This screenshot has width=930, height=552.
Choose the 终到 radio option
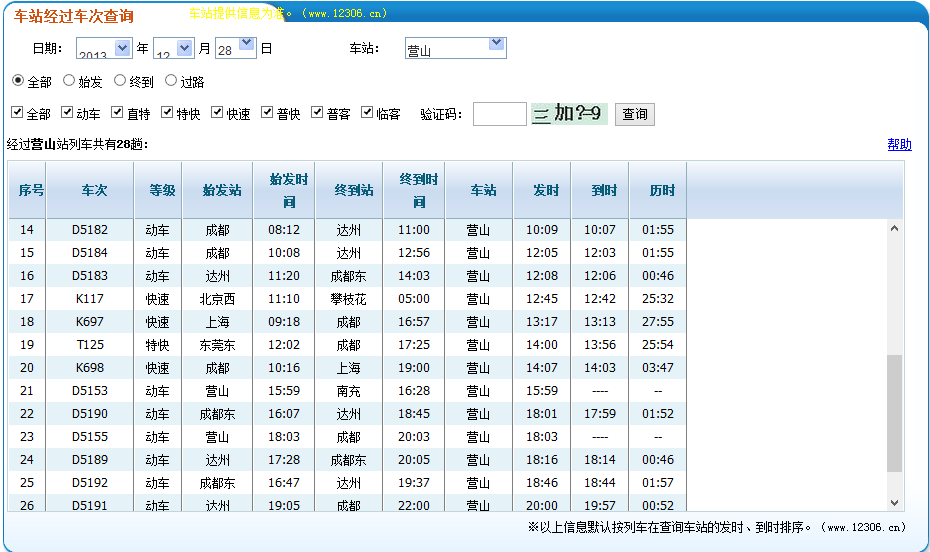[120, 81]
